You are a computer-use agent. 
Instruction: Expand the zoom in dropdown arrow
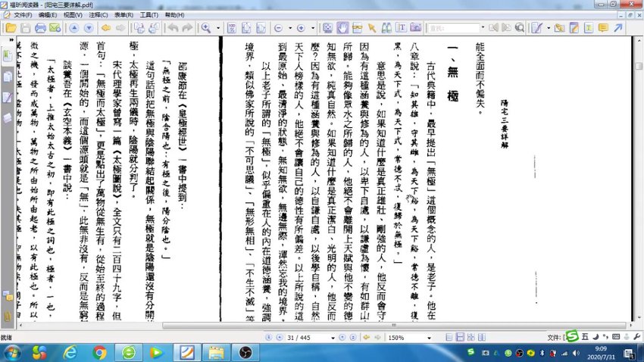[x=313, y=28]
